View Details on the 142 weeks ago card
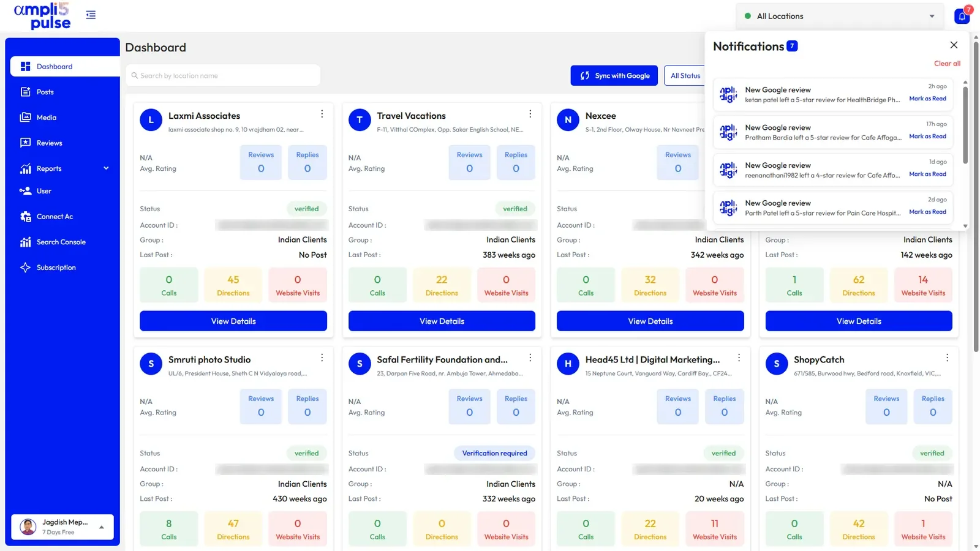 859,321
